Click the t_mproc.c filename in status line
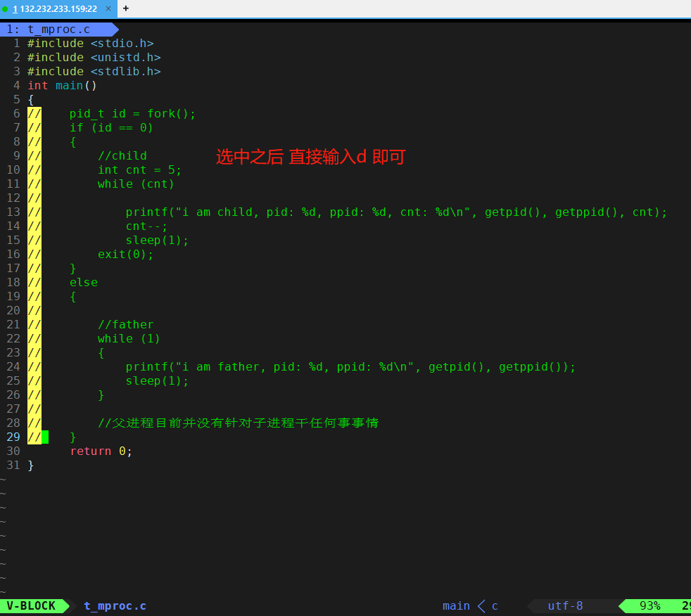This screenshot has height=616, width=691. [115, 606]
